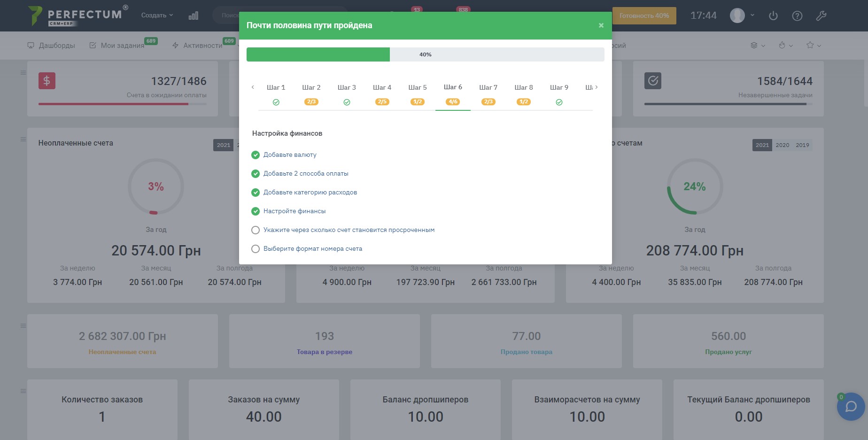This screenshot has width=868, height=440.
Task: Click the dollar invoices icon
Action: 47,81
